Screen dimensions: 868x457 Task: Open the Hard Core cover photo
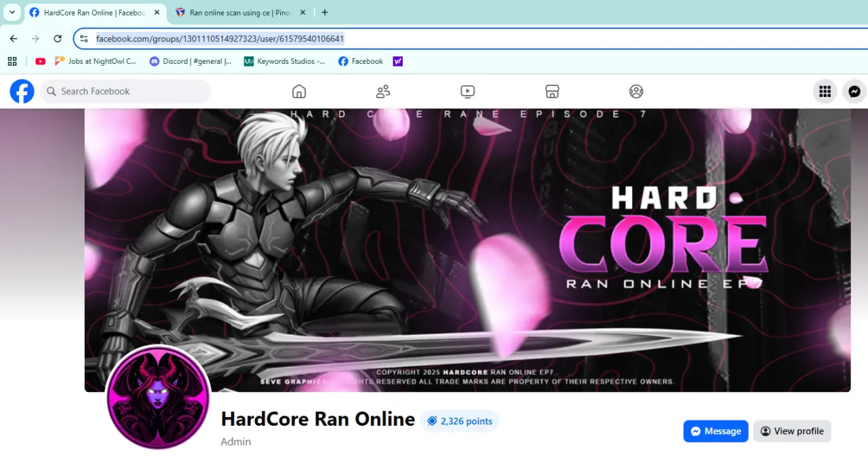point(467,250)
